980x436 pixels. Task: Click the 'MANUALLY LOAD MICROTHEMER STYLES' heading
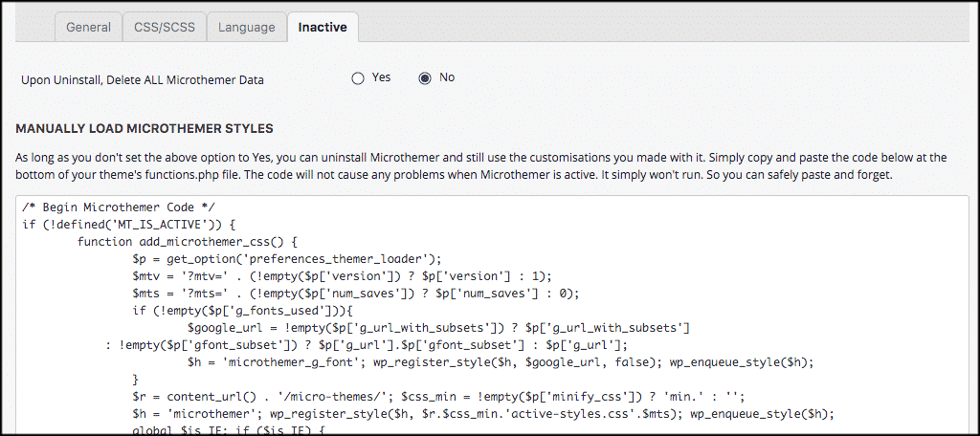point(145,129)
